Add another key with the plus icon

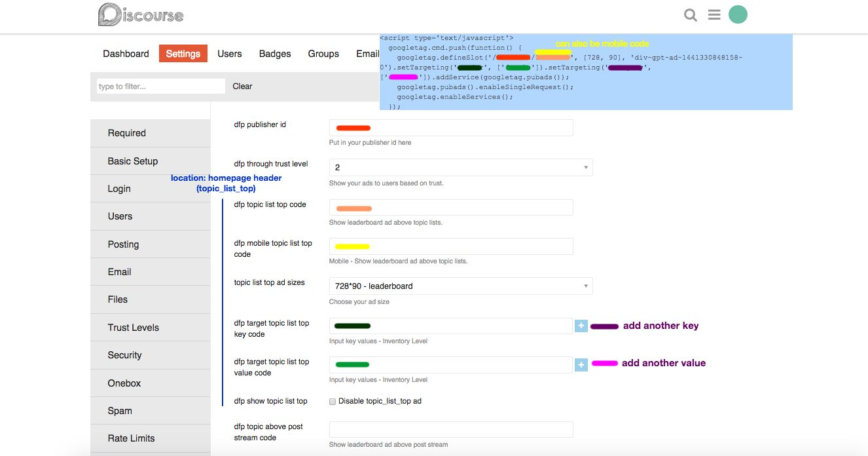tap(581, 326)
